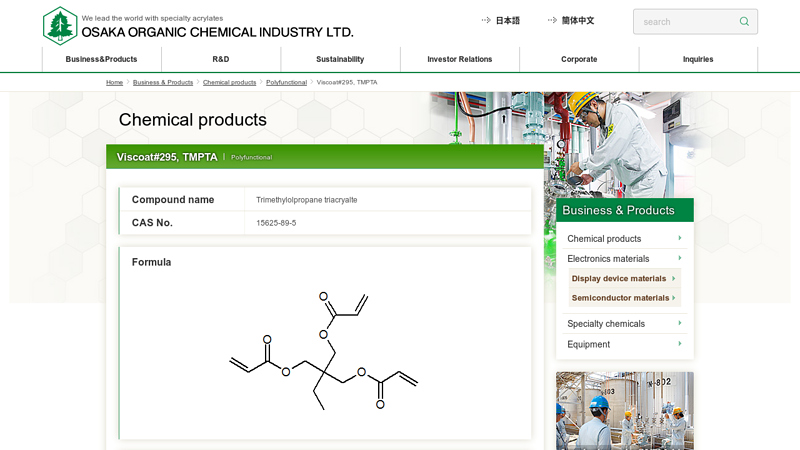Click the CAS No. row label
Screen dimensions: 800x450
[x=152, y=222]
